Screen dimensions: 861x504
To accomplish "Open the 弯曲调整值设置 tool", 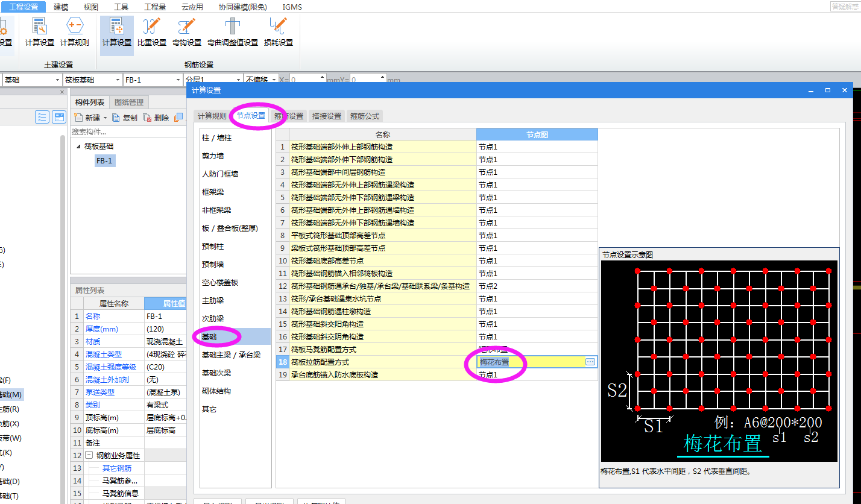I will [233, 33].
